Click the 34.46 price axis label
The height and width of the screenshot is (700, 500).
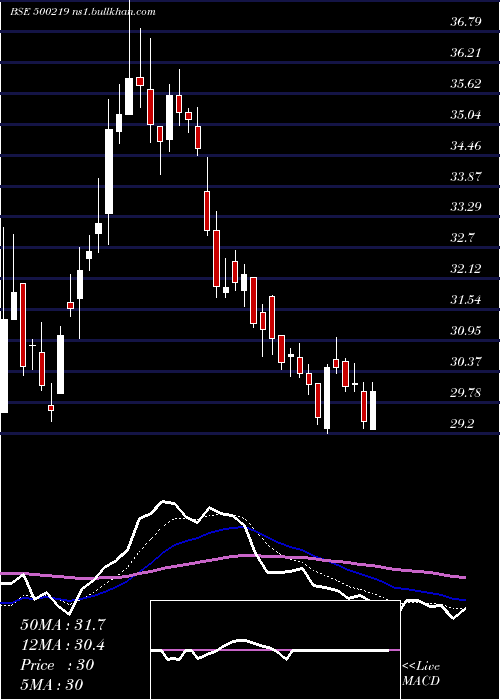466,146
